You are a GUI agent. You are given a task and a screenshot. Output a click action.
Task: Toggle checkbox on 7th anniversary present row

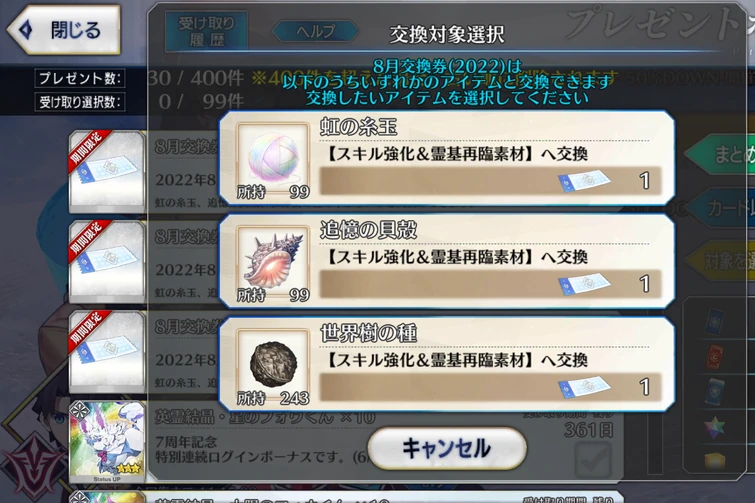[593, 460]
